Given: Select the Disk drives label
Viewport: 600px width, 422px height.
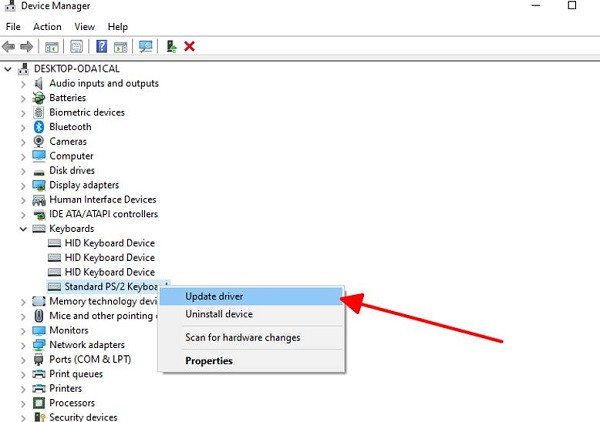Looking at the screenshot, I should click(72, 170).
